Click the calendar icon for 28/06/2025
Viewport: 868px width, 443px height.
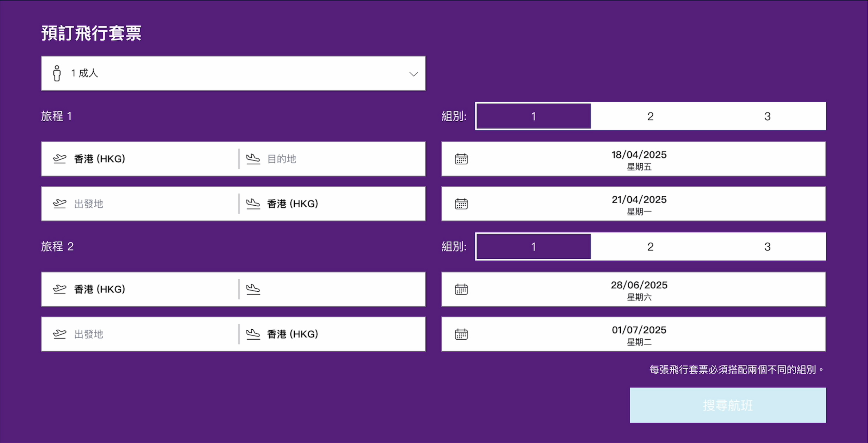(461, 289)
